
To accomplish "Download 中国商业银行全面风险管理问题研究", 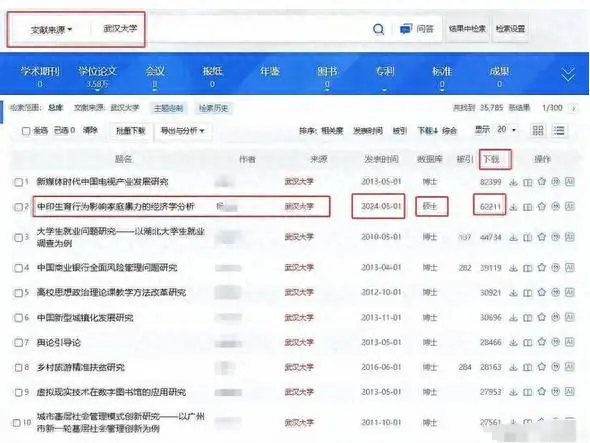I will point(513,268).
